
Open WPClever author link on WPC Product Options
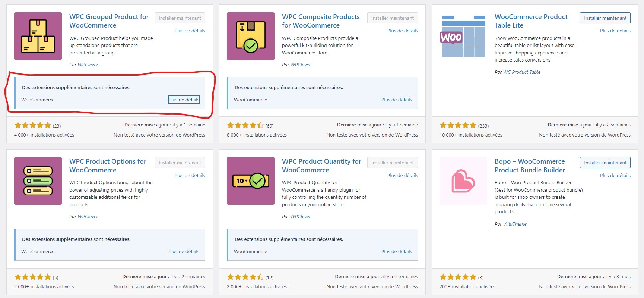click(88, 216)
